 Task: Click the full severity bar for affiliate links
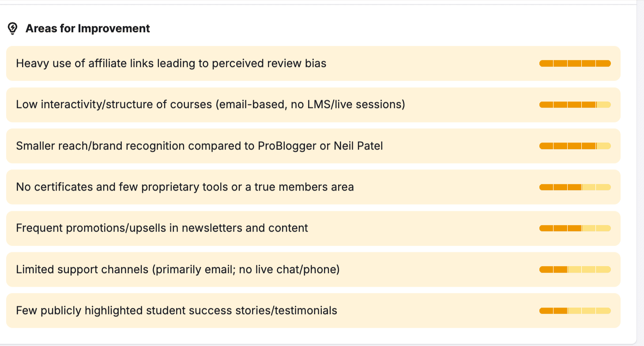click(575, 64)
